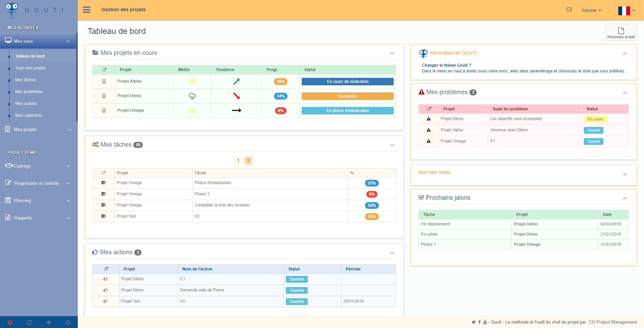Open the French flag language dropdown

click(626, 11)
